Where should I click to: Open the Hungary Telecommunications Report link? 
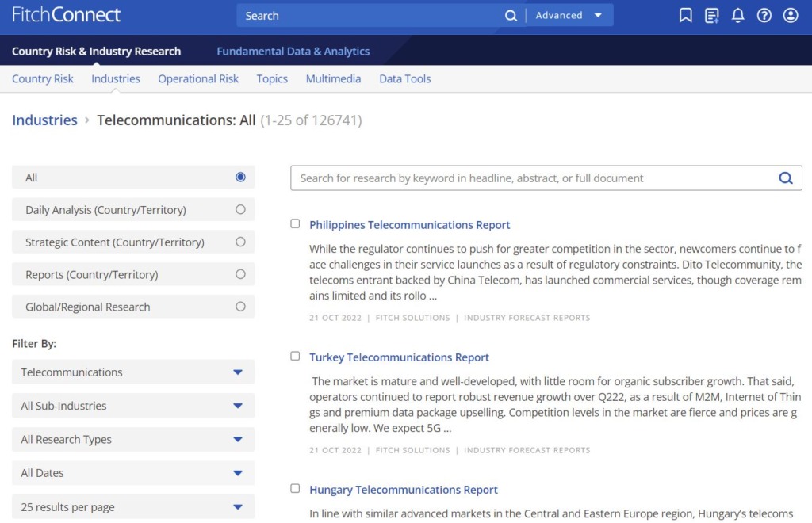tap(404, 490)
